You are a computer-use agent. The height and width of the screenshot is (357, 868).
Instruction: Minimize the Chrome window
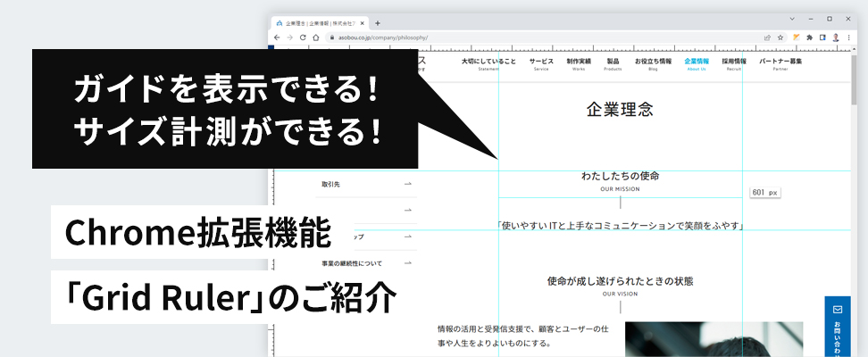[x=811, y=19]
